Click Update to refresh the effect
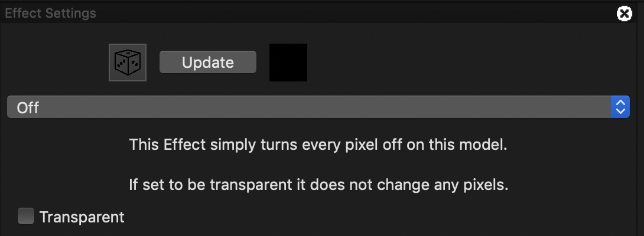The image size is (644, 236). [208, 62]
